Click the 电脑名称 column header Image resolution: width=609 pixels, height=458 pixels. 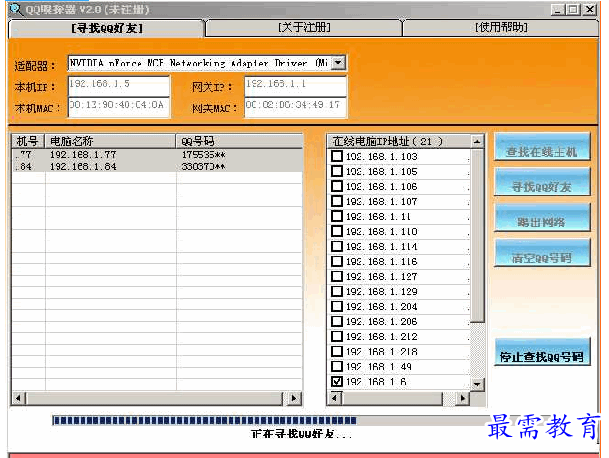(110, 141)
